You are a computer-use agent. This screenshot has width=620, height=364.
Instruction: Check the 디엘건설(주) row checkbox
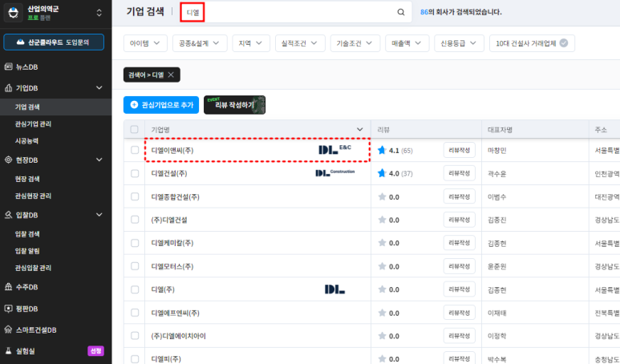click(135, 173)
